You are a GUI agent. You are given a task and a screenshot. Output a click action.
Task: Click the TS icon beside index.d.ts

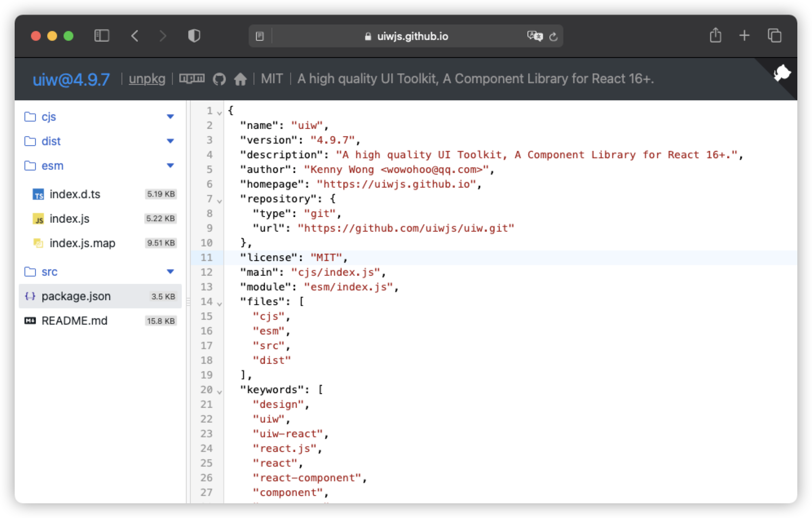click(38, 195)
